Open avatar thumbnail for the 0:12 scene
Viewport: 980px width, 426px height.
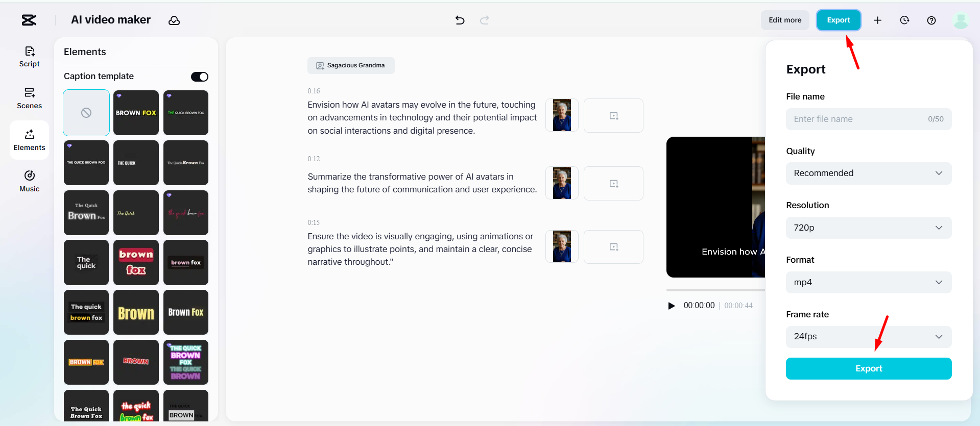562,183
